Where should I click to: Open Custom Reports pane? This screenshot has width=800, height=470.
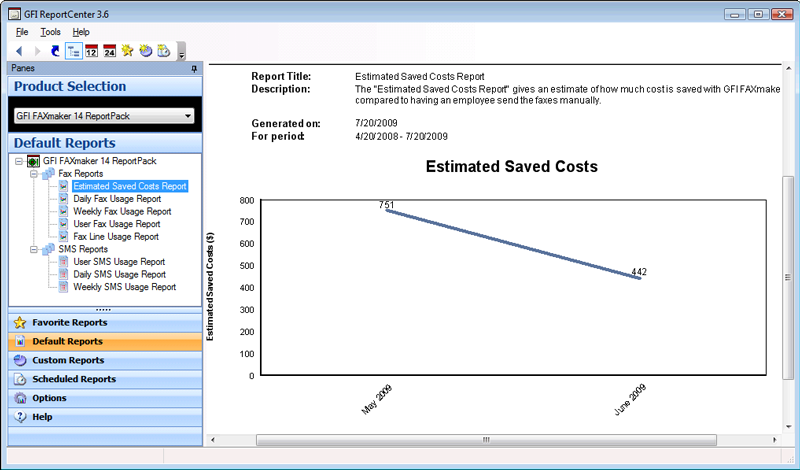(105, 360)
